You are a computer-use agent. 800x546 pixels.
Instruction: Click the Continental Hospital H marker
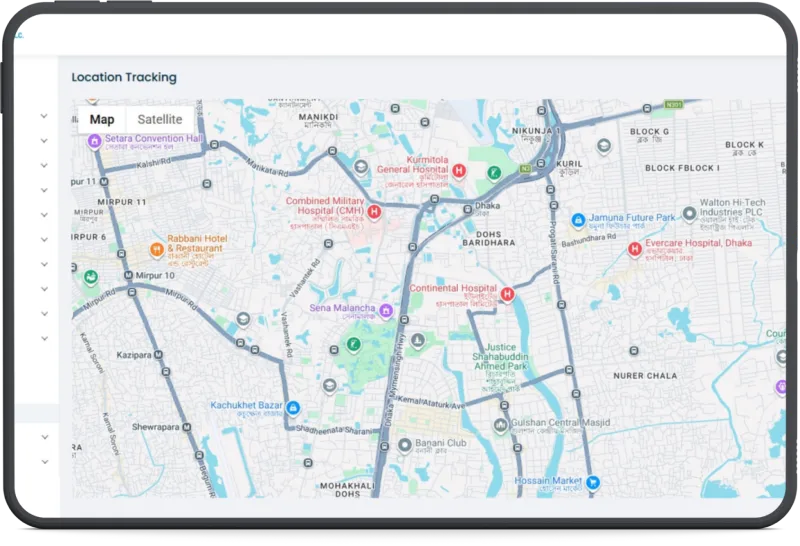coord(507,294)
